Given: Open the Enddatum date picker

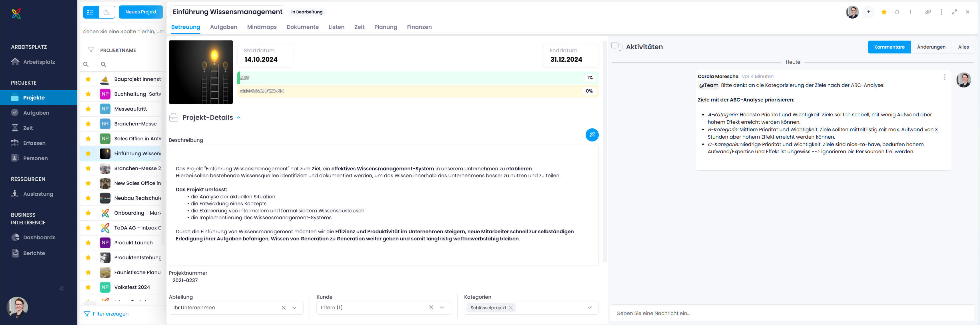Looking at the screenshot, I should 571,56.
